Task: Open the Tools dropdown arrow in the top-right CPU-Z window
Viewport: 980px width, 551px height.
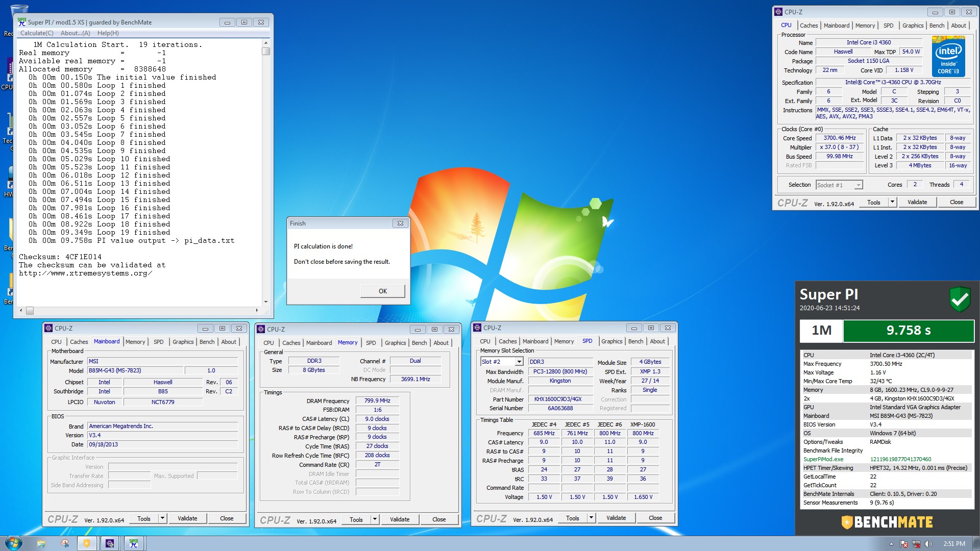Action: point(892,202)
